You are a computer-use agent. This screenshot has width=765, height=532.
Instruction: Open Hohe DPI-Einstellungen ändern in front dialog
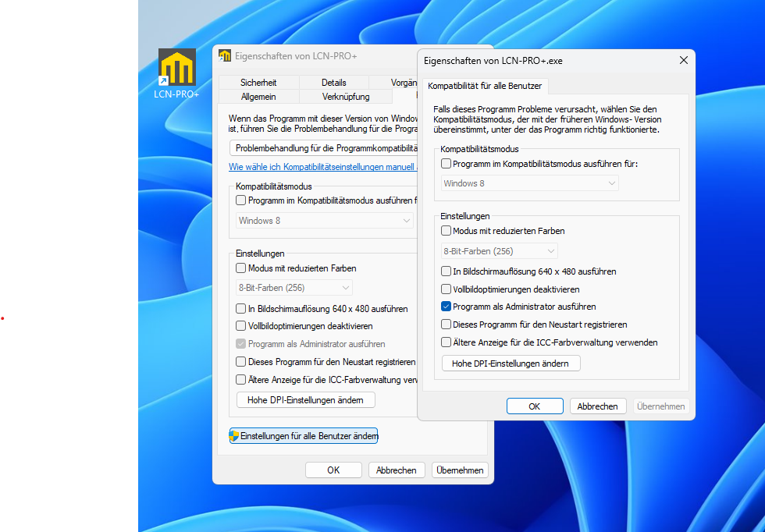tap(511, 364)
